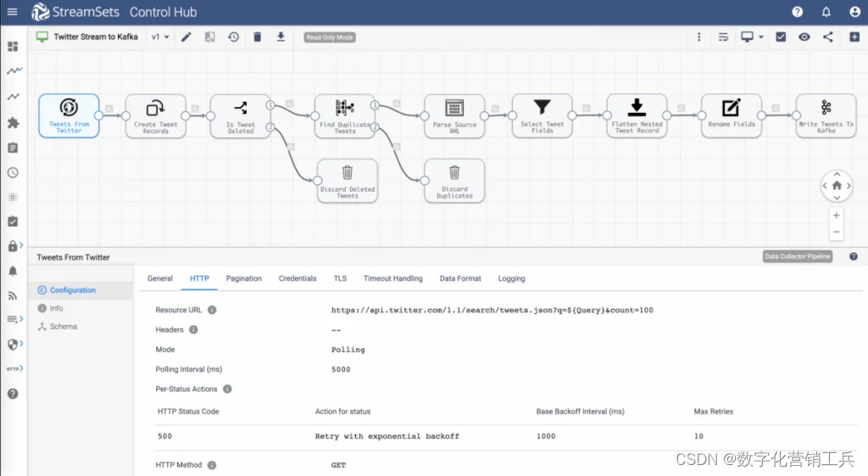Open notifications bell in header
This screenshot has width=868, height=476.
pyautogui.click(x=826, y=12)
